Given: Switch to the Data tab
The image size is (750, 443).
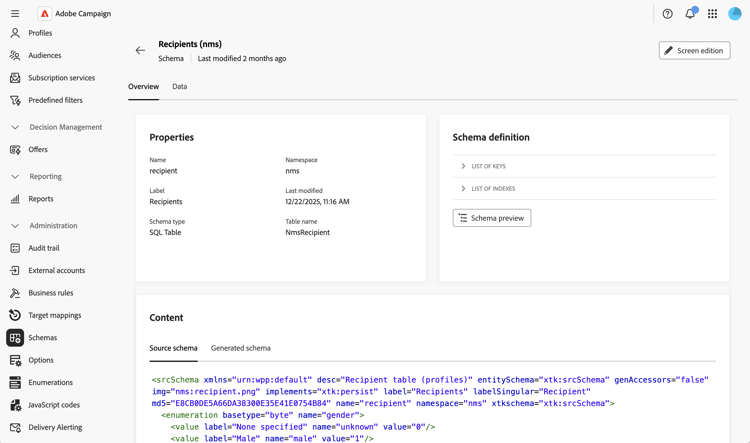Looking at the screenshot, I should click(179, 87).
